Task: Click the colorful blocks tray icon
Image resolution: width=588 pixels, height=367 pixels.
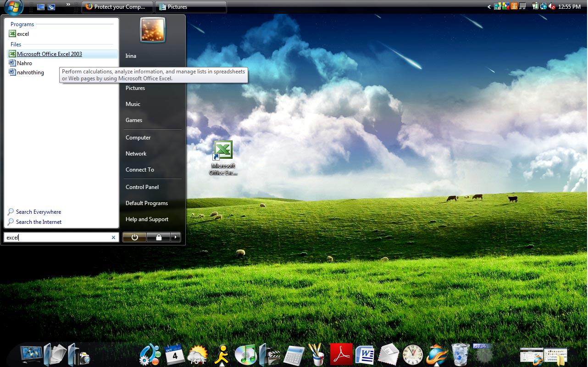Action: (506, 7)
